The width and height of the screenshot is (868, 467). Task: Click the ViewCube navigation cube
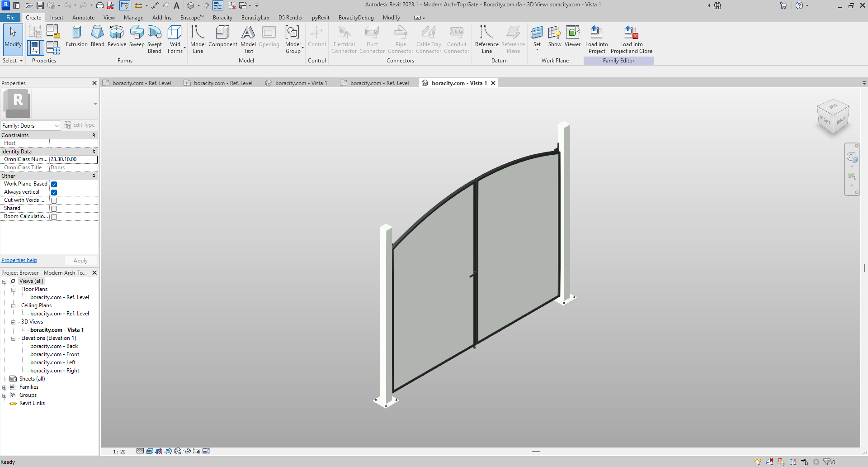pyautogui.click(x=833, y=117)
